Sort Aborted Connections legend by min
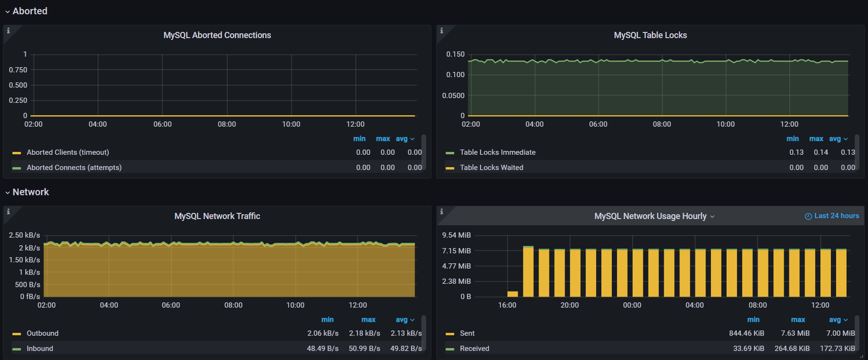Viewport: 868px width, 360px height. (359, 139)
